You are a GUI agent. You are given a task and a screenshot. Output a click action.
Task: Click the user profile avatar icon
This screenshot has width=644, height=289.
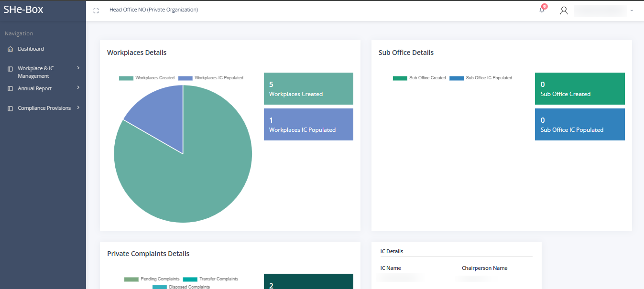click(564, 11)
